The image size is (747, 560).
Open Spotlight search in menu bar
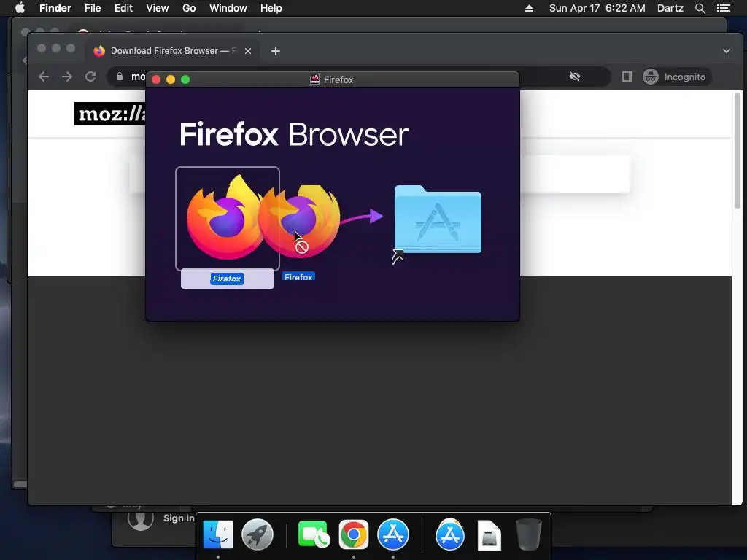pos(700,8)
